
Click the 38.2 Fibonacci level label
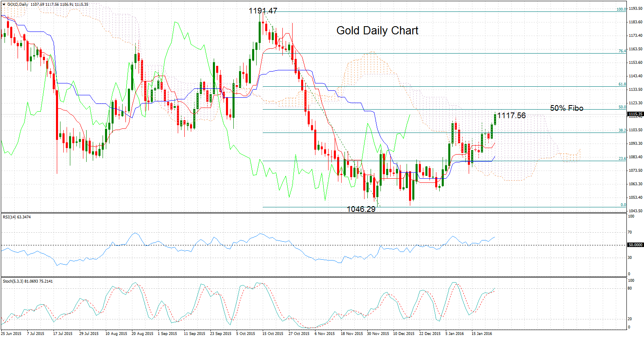pos(622,130)
